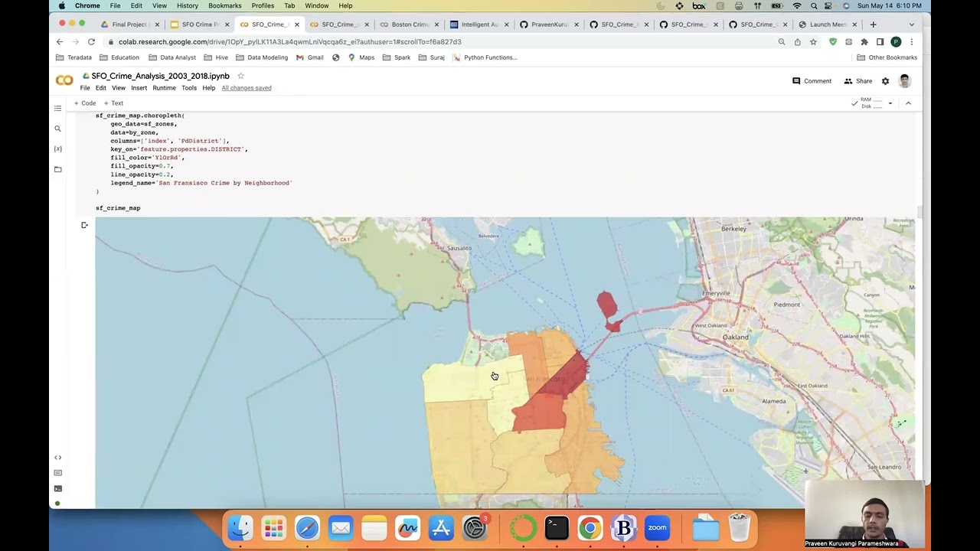Image resolution: width=980 pixels, height=551 pixels.
Task: Open the table of contents sidebar icon
Action: [57, 109]
